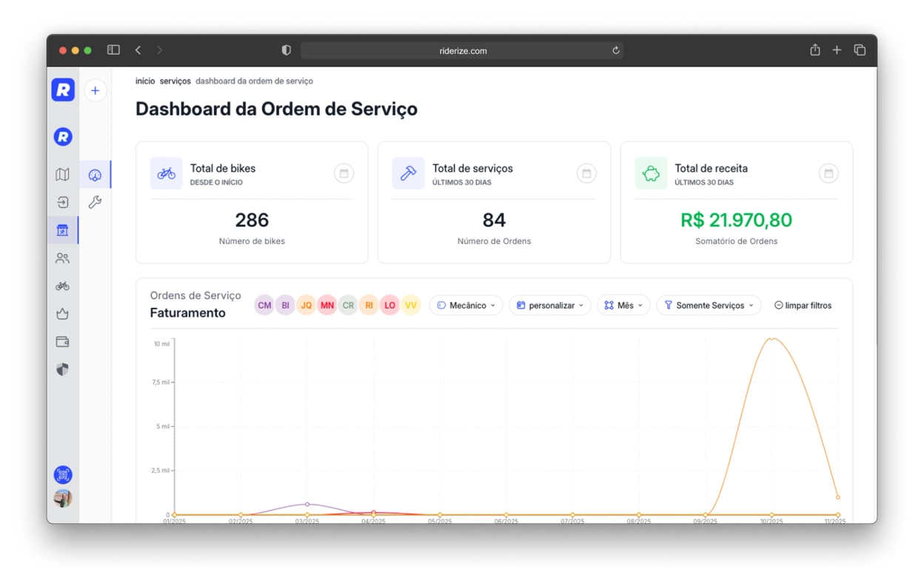This screenshot has width=924, height=583.
Task: Open the map section in sidebar
Action: click(x=62, y=174)
